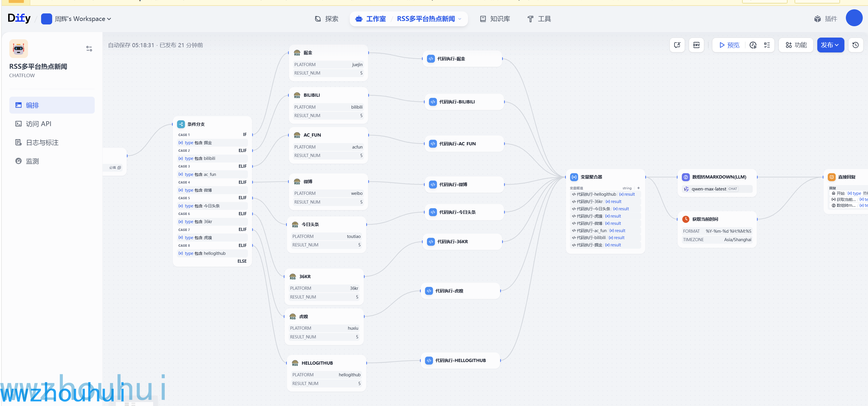Viewport: 868px width, 406px height.
Task: Click the AC_FUN RSS node icon
Action: (x=297, y=135)
